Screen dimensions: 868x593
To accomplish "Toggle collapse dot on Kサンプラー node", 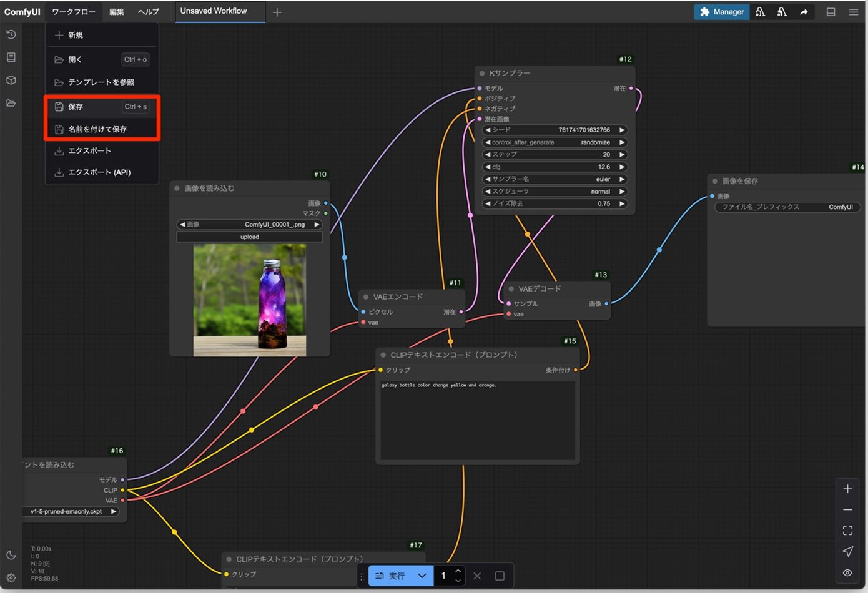I will pyautogui.click(x=482, y=73).
